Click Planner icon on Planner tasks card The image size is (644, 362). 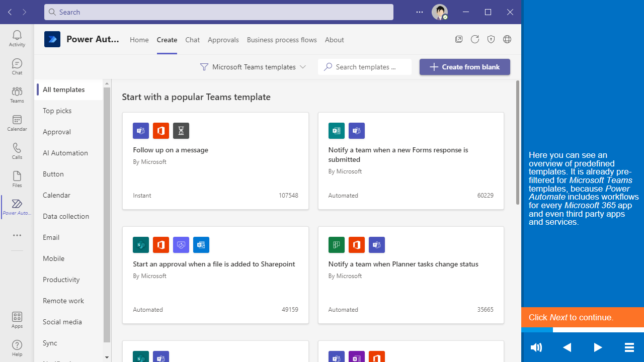337,245
